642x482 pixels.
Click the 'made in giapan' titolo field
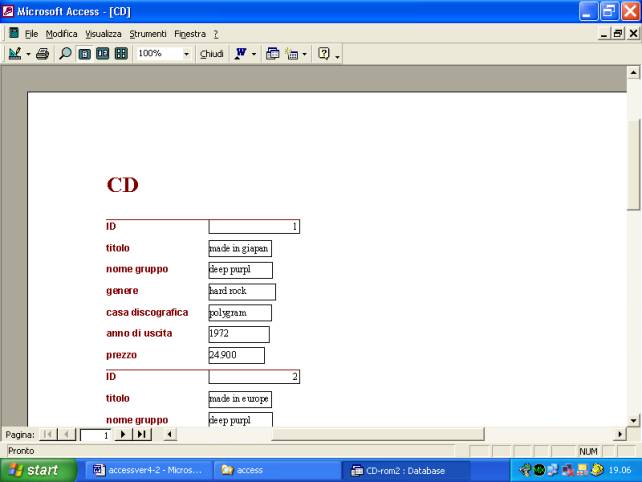point(240,249)
